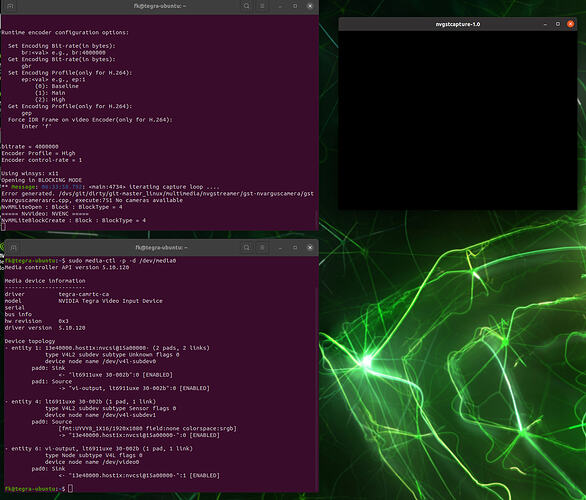The image size is (586, 500).
Task: Click 'NvMMLiteOpen : Block : BlockType = 4'
Action: tap(62, 207)
